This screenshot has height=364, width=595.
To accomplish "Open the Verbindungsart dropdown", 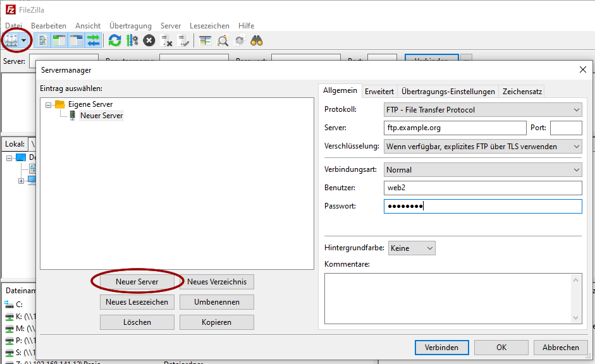I will point(482,170).
